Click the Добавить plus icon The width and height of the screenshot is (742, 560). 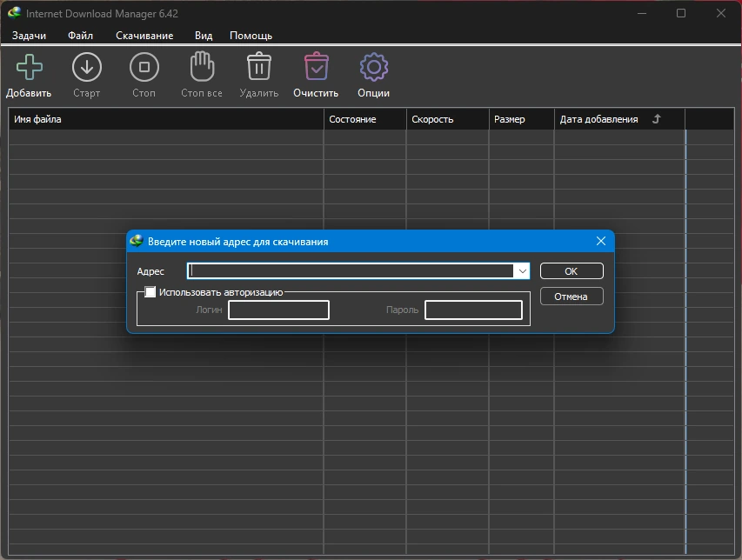(x=30, y=67)
